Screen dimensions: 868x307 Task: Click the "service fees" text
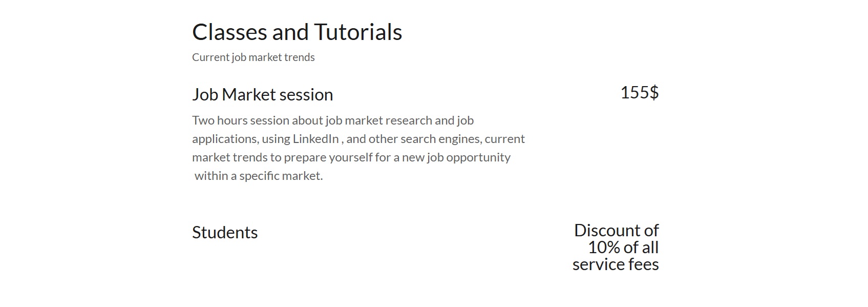[x=616, y=264]
